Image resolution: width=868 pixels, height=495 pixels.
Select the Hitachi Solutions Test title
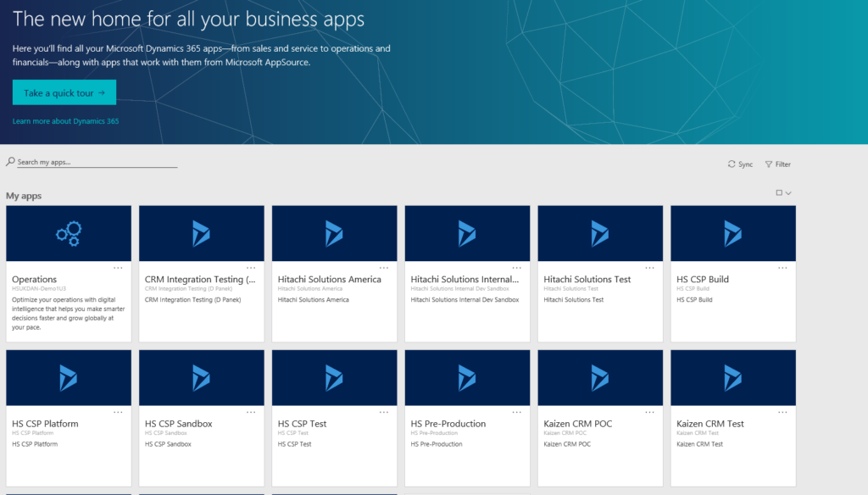pyautogui.click(x=587, y=279)
